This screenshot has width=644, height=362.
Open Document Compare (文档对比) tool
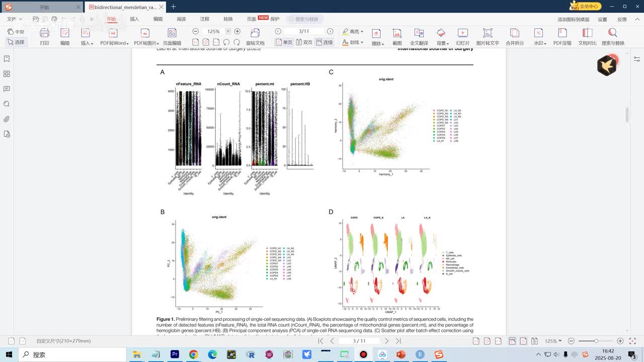pyautogui.click(x=587, y=37)
